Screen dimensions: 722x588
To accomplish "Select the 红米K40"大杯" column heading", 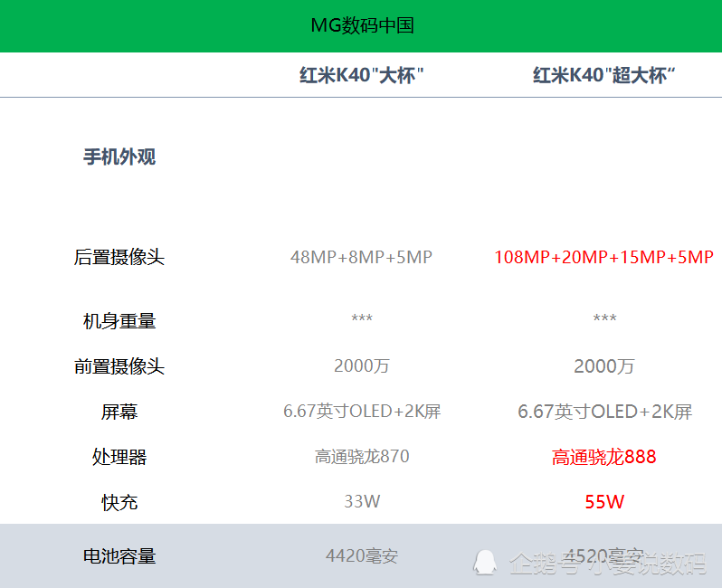I will [362, 75].
